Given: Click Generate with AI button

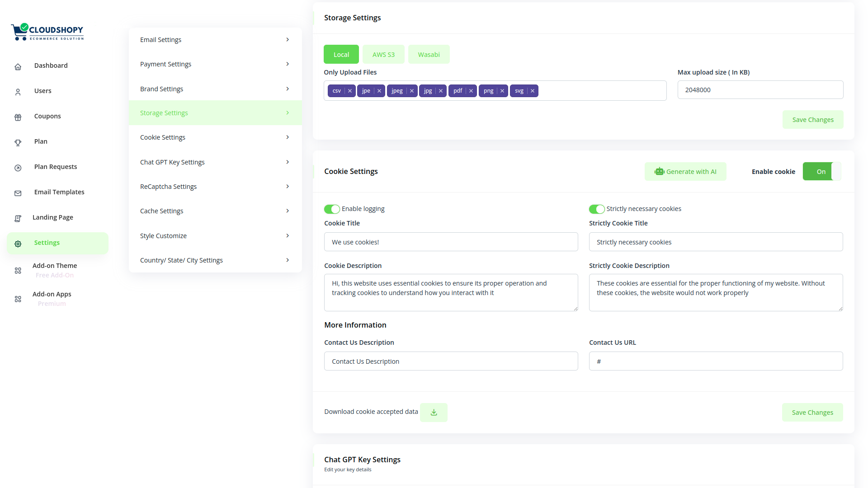Looking at the screenshot, I should (685, 172).
